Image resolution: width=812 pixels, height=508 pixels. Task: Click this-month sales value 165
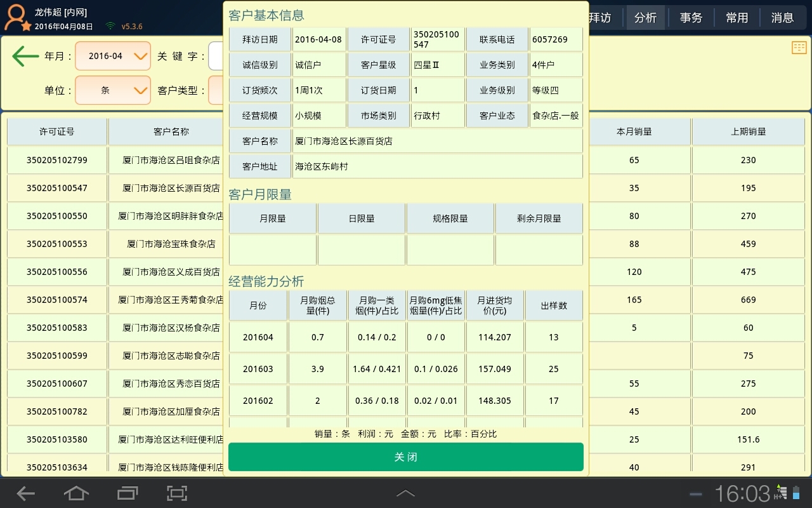pyautogui.click(x=634, y=300)
